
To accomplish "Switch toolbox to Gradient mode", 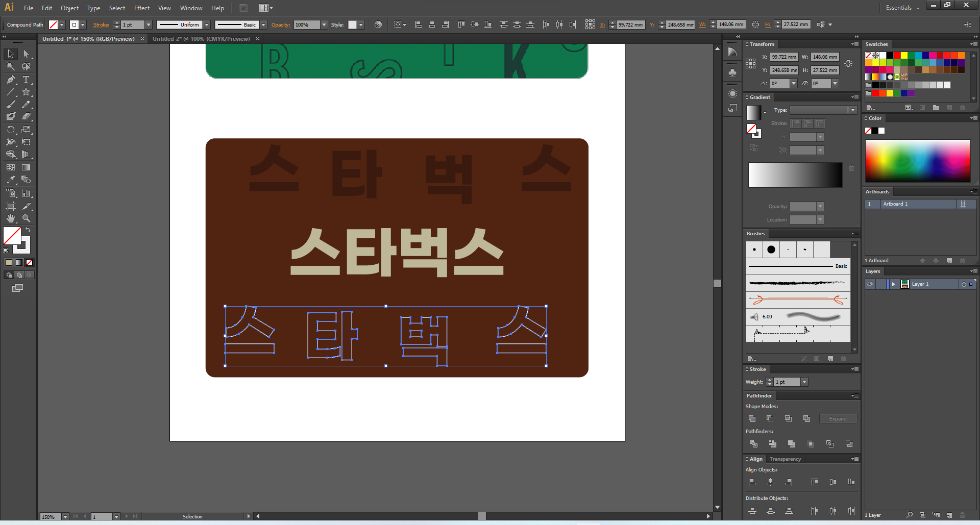I will pyautogui.click(x=19, y=262).
